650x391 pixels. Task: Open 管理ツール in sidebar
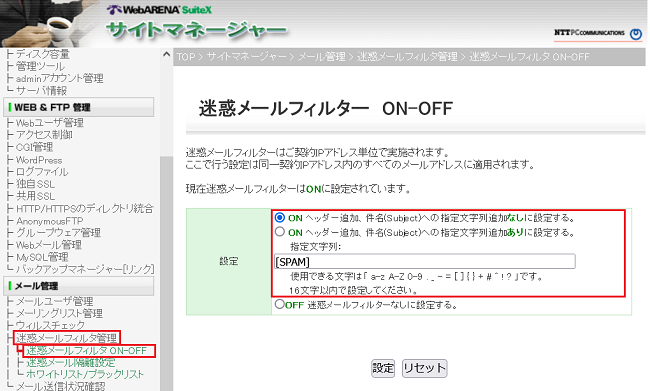[40, 66]
